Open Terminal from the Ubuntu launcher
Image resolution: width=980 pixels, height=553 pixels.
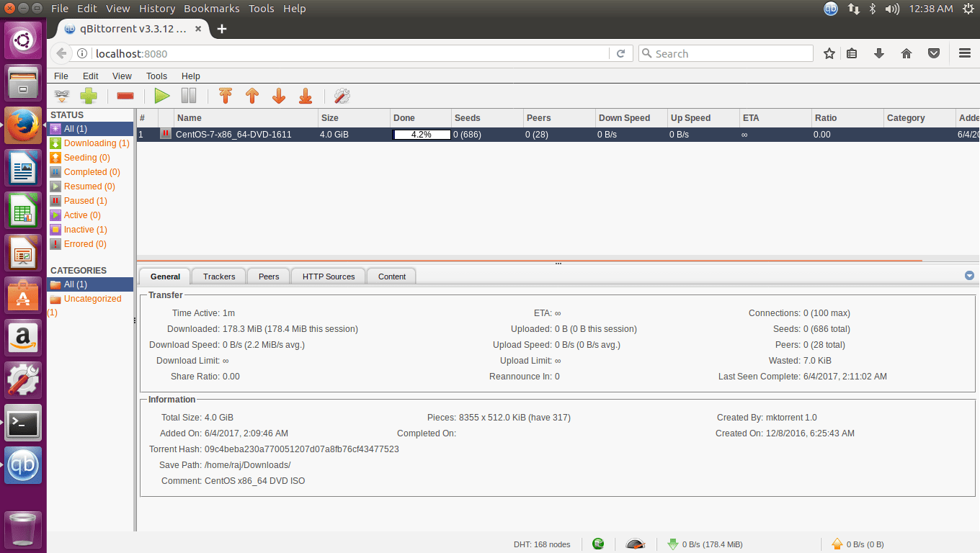tap(23, 423)
